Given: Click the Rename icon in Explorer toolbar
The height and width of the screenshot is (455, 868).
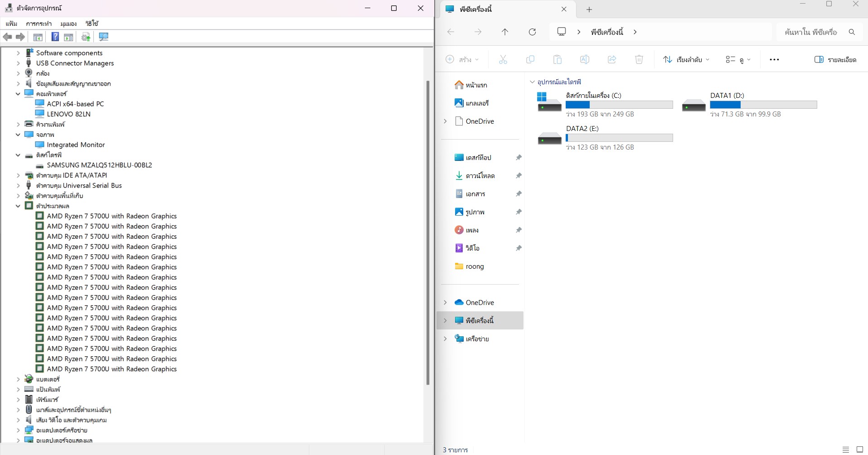Looking at the screenshot, I should click(x=584, y=59).
